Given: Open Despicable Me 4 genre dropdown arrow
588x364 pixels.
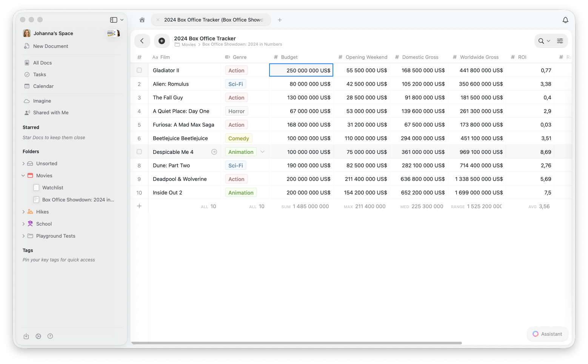Looking at the screenshot, I should tap(262, 152).
